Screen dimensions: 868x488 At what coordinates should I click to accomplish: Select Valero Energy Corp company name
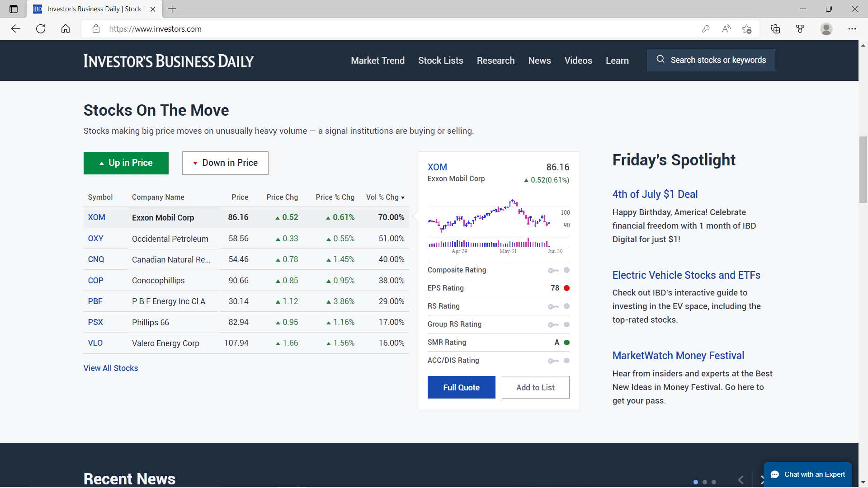165,343
